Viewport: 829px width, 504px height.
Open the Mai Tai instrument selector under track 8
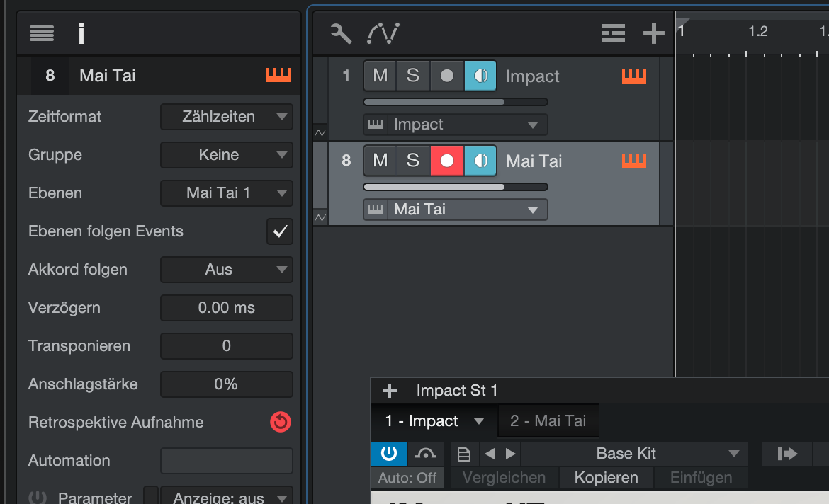click(x=455, y=210)
